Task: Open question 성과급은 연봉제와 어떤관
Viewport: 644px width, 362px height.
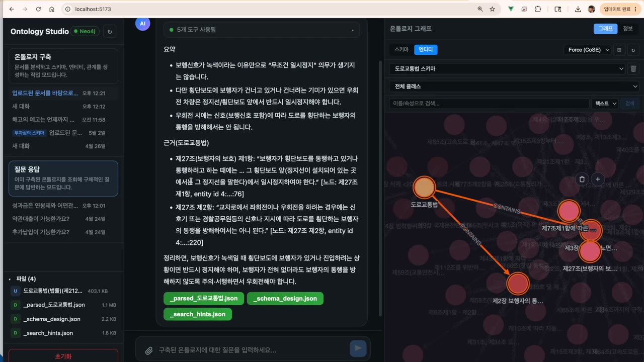Action: click(x=63, y=206)
